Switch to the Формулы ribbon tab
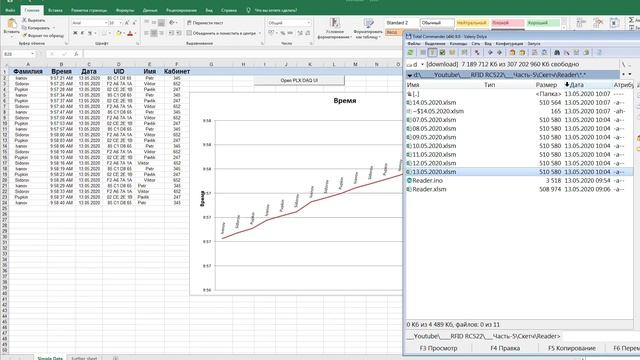 tap(125, 10)
